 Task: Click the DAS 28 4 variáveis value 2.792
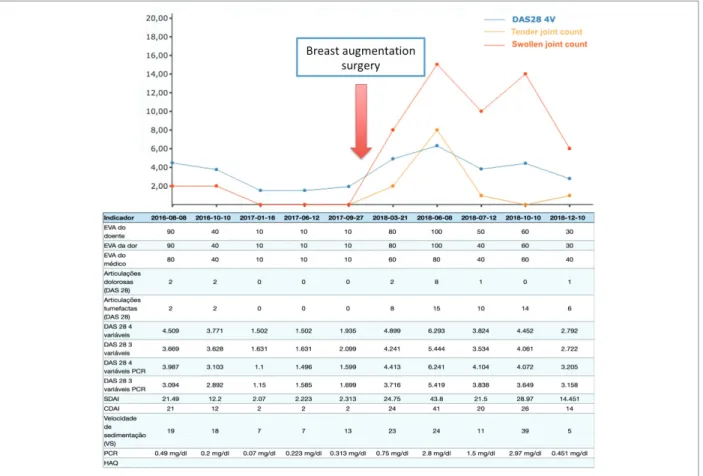coord(569,331)
